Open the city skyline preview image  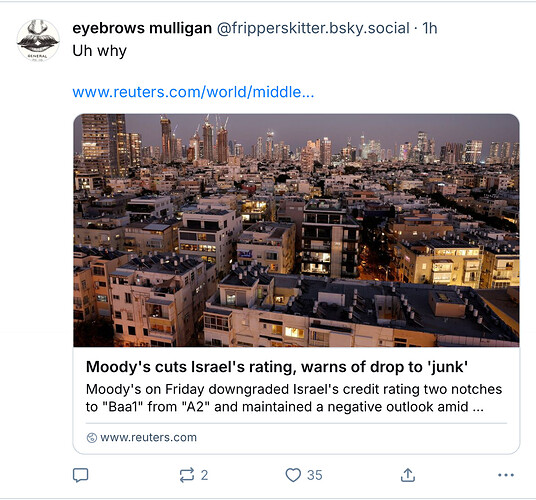pyautogui.click(x=296, y=230)
